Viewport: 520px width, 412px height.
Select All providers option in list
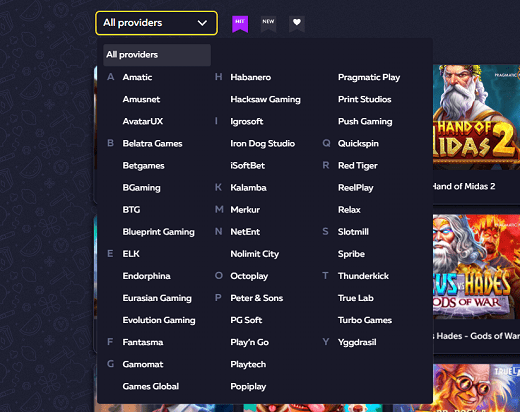(157, 55)
